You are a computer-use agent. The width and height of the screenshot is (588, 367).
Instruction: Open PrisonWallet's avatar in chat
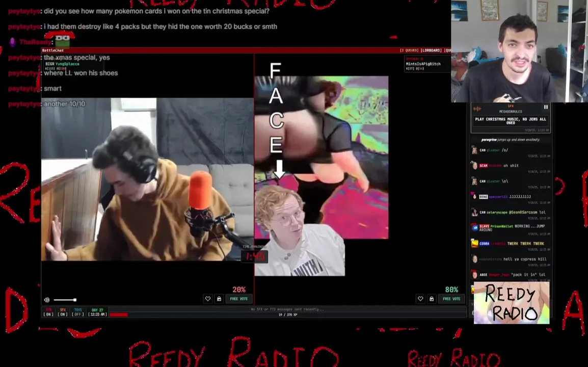pos(474,227)
